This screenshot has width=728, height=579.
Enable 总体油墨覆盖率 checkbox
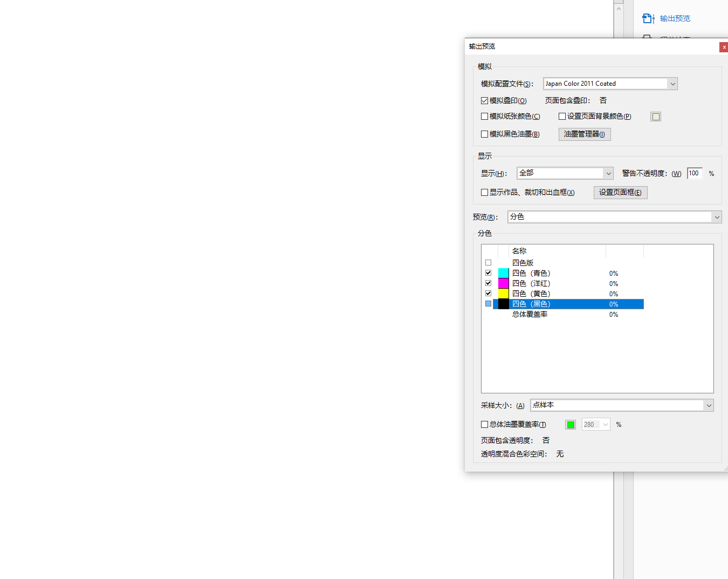tap(484, 425)
